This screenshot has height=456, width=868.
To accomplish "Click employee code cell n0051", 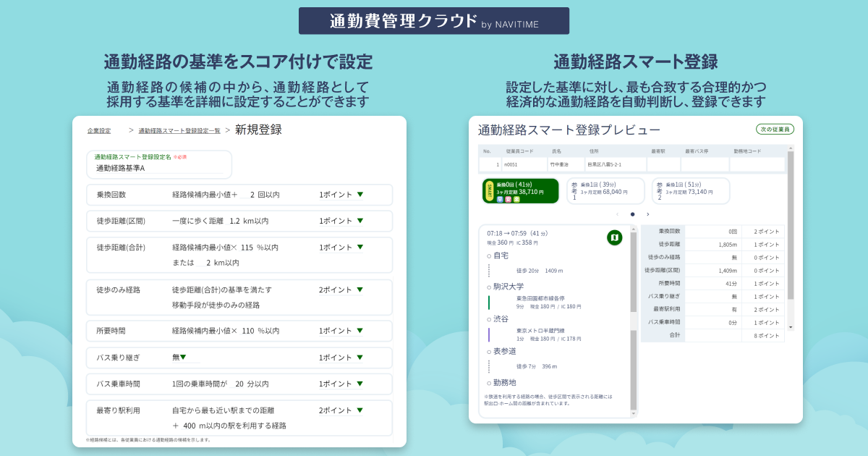I will pos(524,164).
